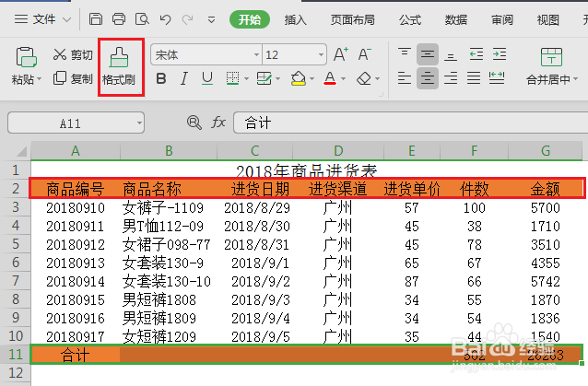Select column D header

pos(338,151)
